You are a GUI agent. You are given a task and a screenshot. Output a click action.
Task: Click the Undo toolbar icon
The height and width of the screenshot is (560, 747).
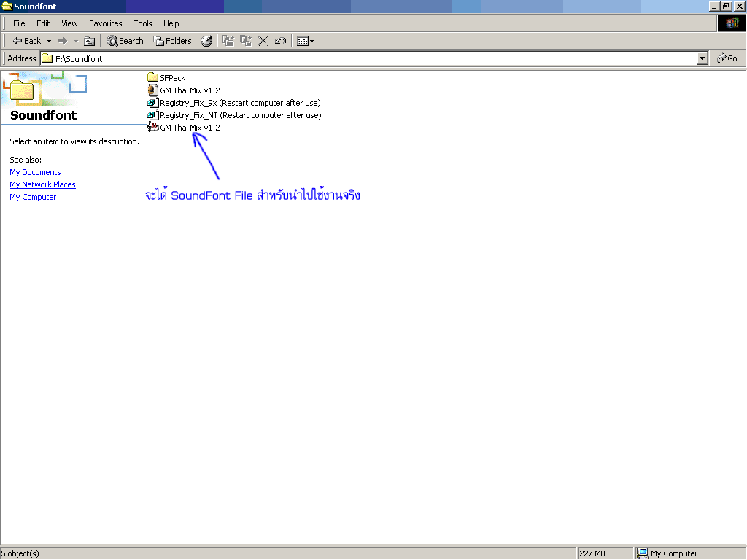pyautogui.click(x=280, y=41)
